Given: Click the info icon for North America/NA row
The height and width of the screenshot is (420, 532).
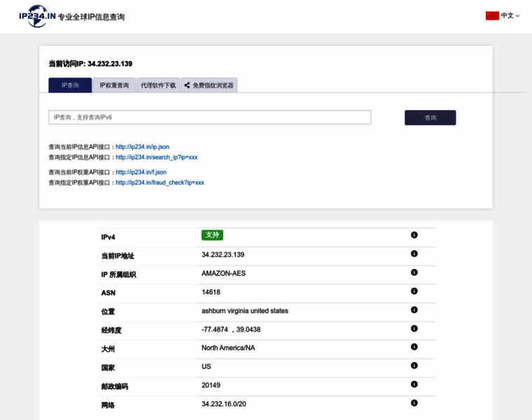Looking at the screenshot, I should point(414,346).
